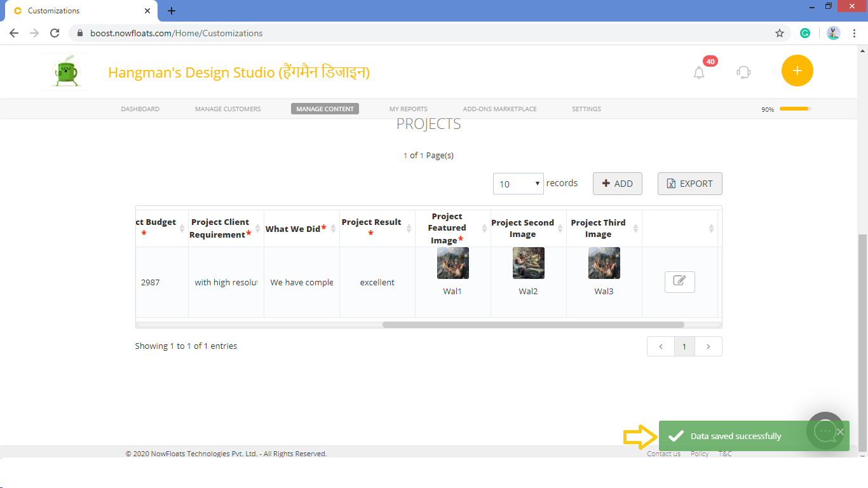Select page 1 in pagination
The height and width of the screenshot is (488, 868).
coord(684,346)
